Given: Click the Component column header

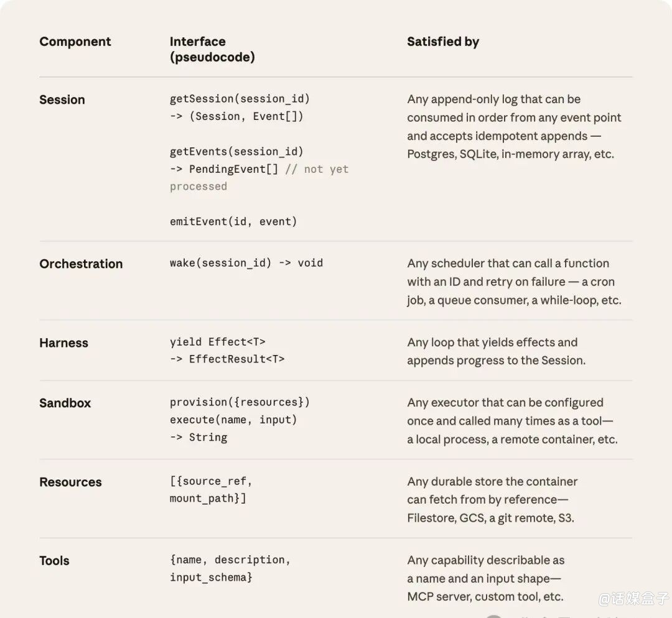Looking at the screenshot, I should point(75,42).
